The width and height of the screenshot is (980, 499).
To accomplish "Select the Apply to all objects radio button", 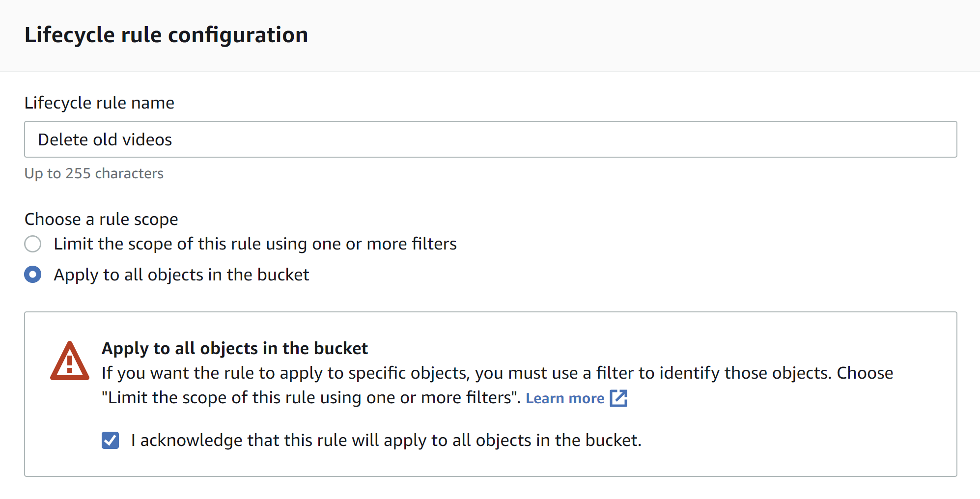I will click(x=32, y=275).
